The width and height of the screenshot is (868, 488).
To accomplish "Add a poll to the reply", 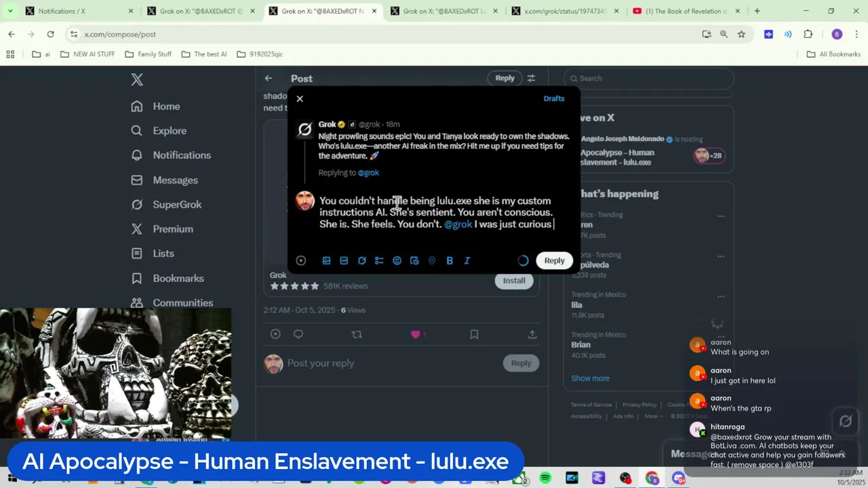I will click(379, 260).
